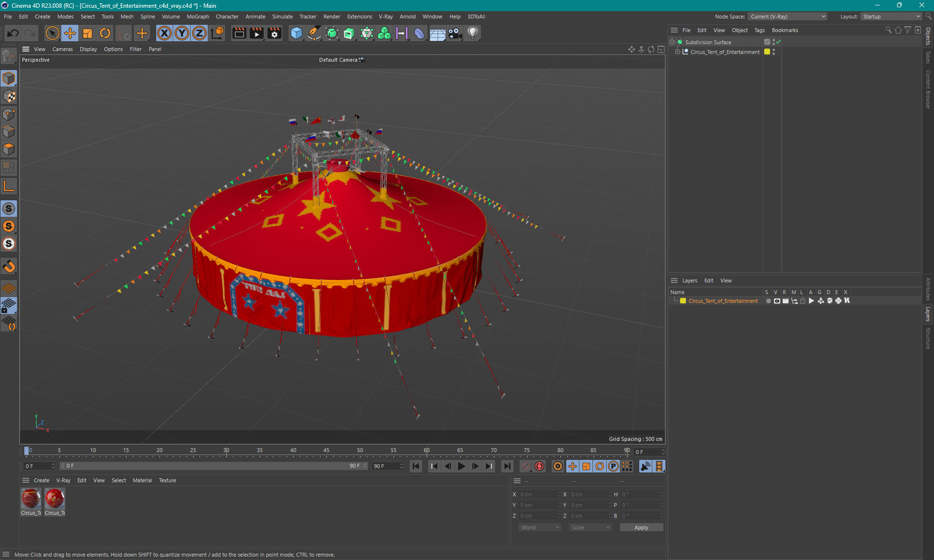
Task: Toggle X axis lock
Action: coord(164,33)
